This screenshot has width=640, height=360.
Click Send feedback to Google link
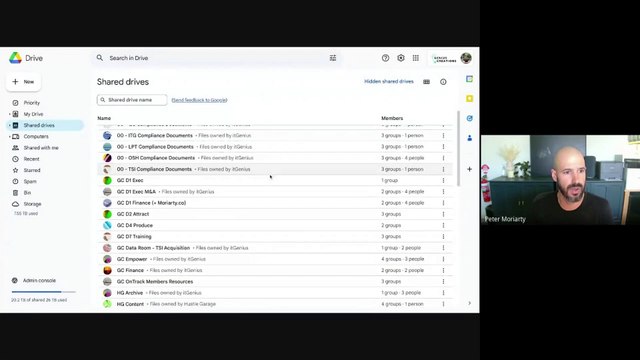click(x=199, y=100)
